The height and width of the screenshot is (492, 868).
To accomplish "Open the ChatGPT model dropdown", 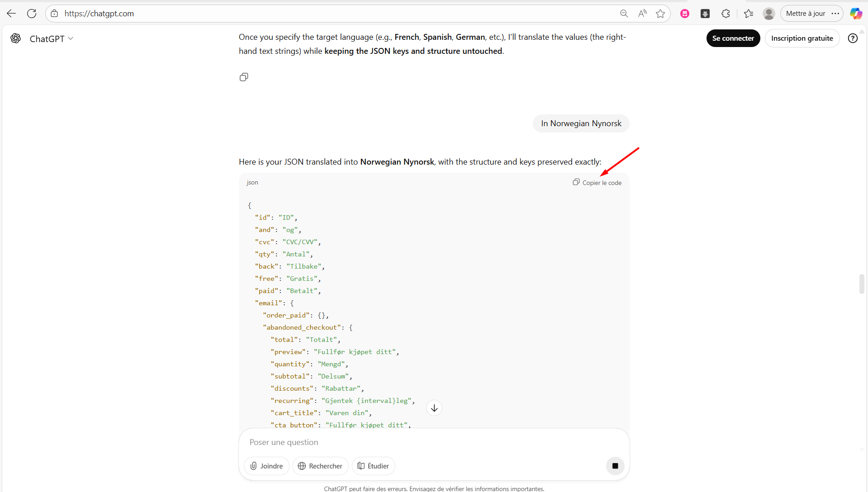I will click(51, 39).
